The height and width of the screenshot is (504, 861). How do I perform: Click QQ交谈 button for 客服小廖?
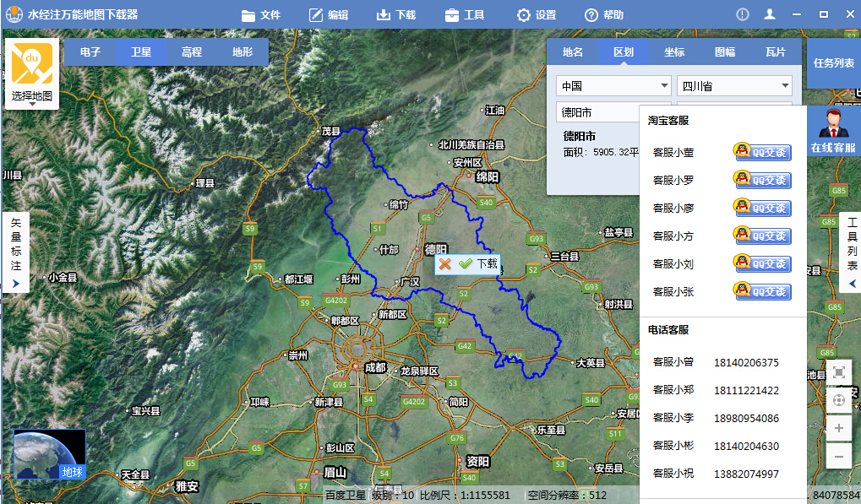[763, 208]
